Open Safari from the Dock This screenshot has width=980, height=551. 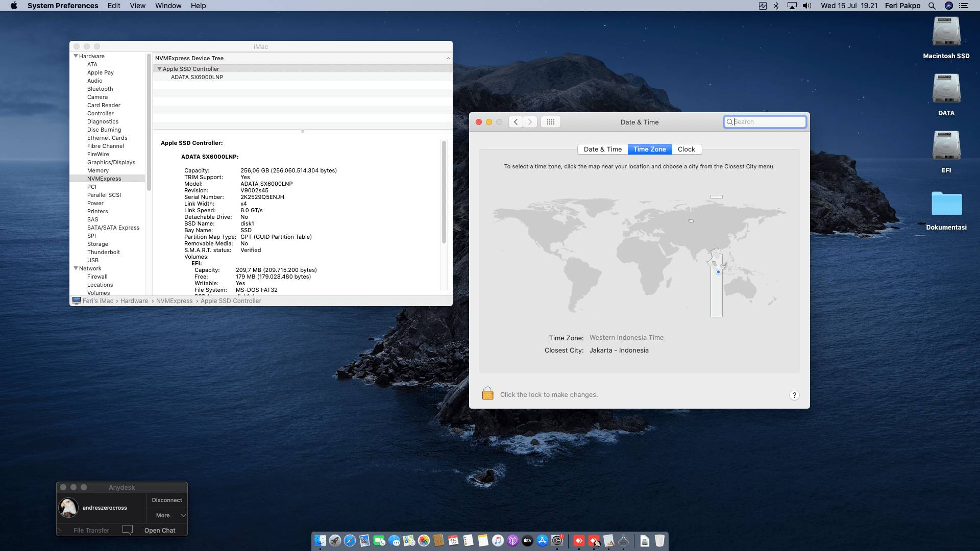pyautogui.click(x=350, y=541)
